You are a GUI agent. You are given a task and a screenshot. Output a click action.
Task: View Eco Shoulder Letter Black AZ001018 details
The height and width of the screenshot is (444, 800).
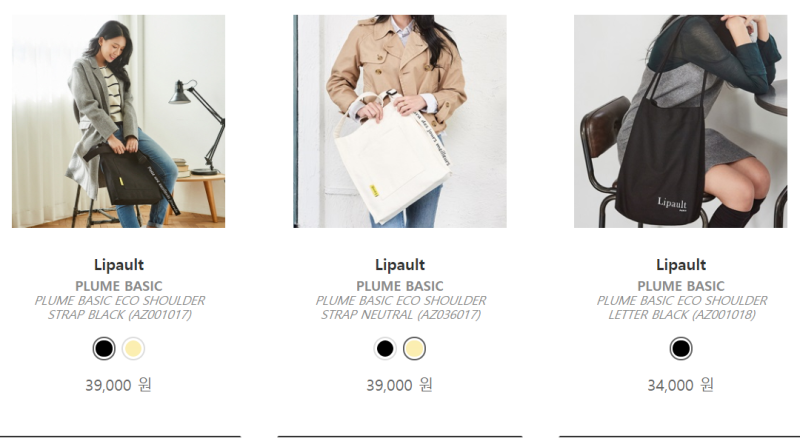[x=682, y=308]
